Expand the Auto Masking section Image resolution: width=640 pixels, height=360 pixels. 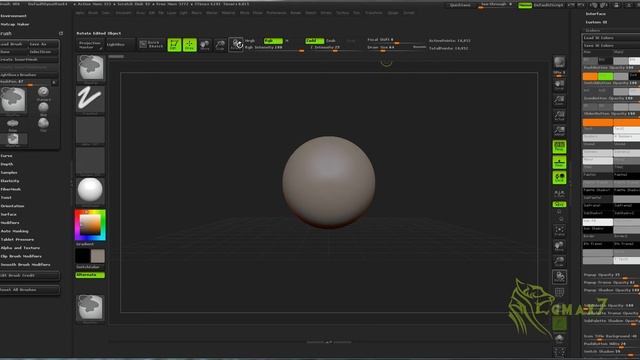14,231
